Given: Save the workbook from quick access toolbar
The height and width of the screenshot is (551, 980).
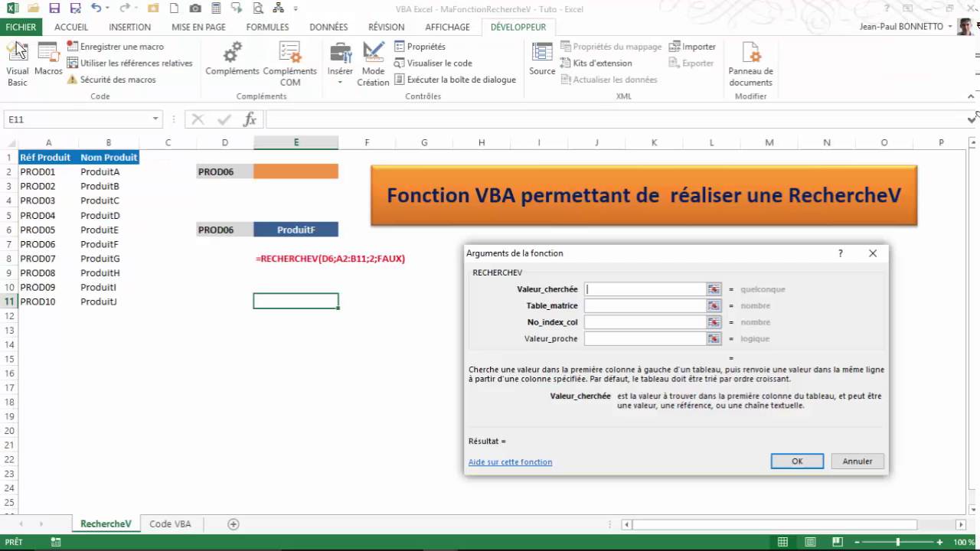Looking at the screenshot, I should click(54, 9).
